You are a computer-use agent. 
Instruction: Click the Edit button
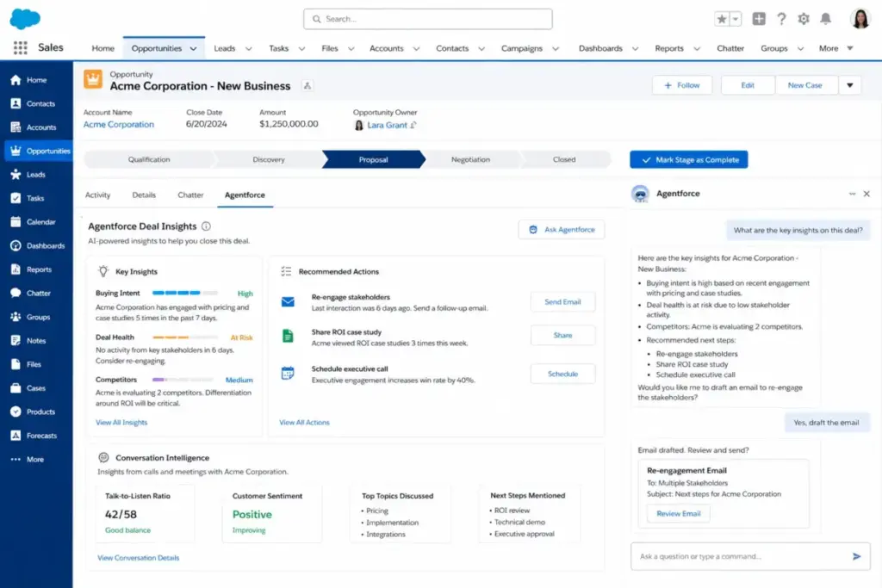tap(748, 85)
